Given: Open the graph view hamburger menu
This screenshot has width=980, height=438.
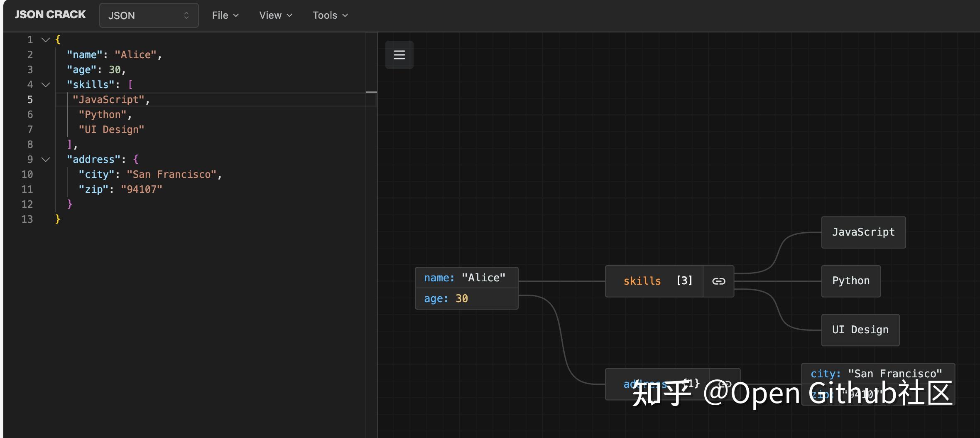Looking at the screenshot, I should point(399,54).
